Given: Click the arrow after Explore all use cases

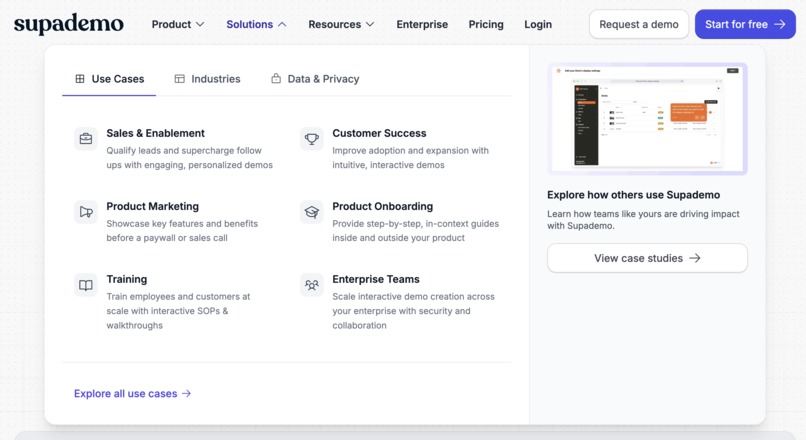Looking at the screenshot, I should pos(187,393).
